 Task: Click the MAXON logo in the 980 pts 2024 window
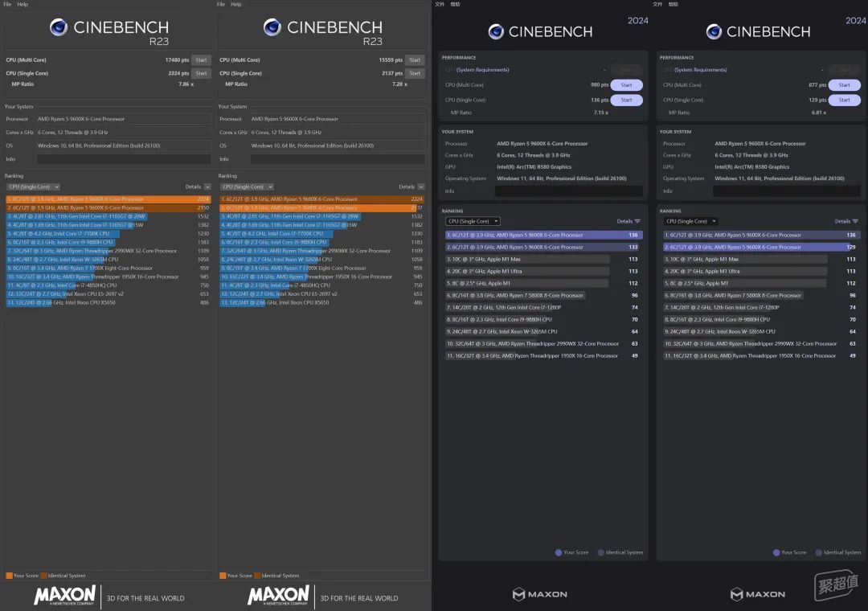(540, 594)
